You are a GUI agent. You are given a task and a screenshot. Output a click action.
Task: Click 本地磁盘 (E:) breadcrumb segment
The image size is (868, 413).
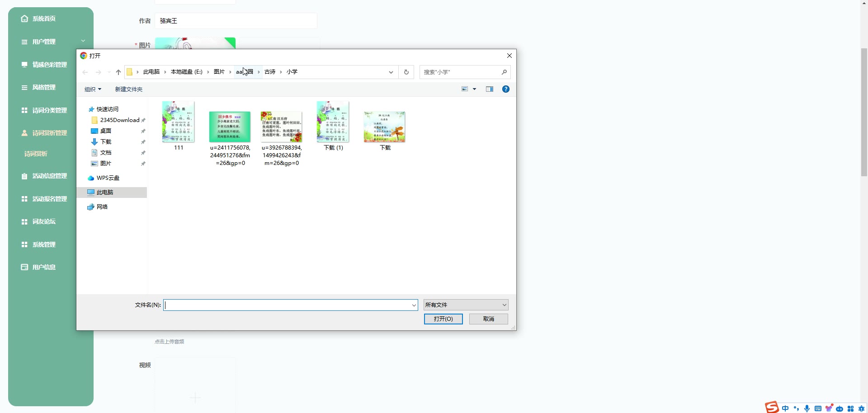pos(187,72)
